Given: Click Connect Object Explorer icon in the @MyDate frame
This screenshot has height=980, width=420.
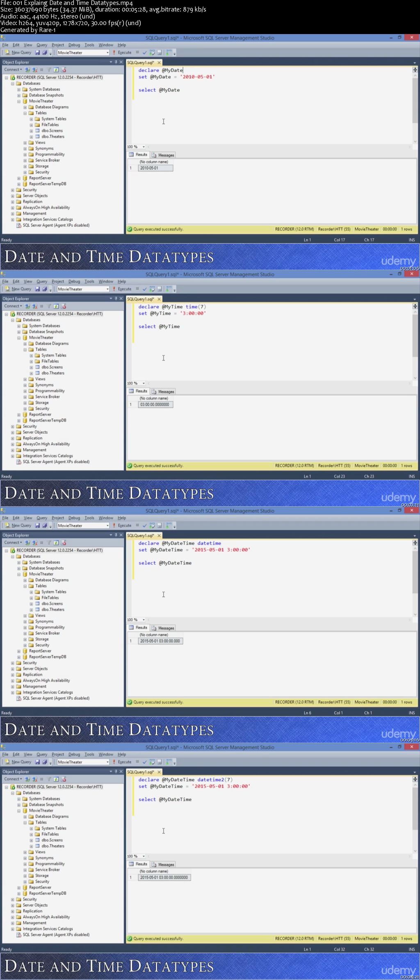Looking at the screenshot, I should coord(27,70).
